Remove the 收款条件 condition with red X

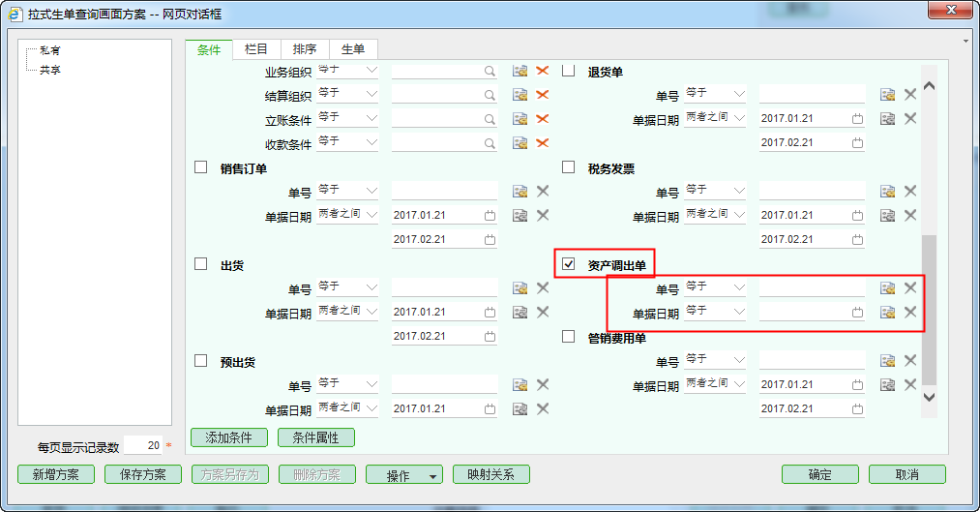pos(542,143)
